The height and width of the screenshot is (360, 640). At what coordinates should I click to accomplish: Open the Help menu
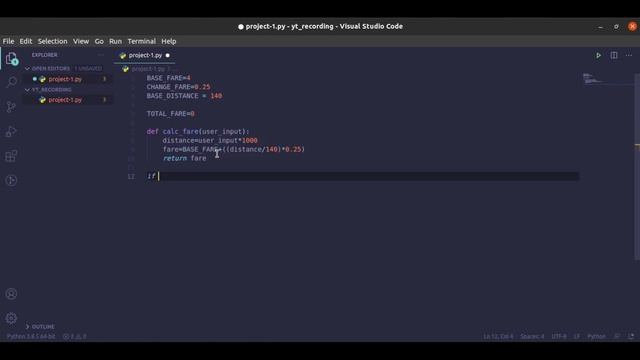[x=169, y=41]
